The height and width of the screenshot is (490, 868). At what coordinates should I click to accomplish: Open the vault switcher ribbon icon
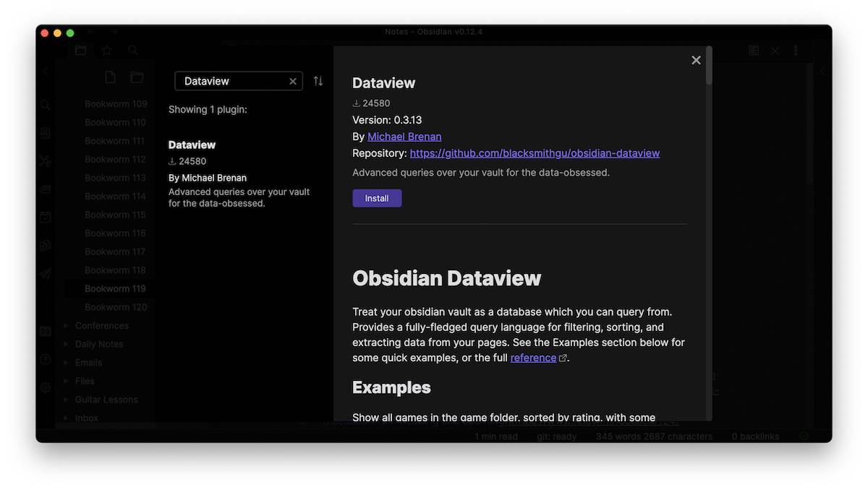[46, 331]
